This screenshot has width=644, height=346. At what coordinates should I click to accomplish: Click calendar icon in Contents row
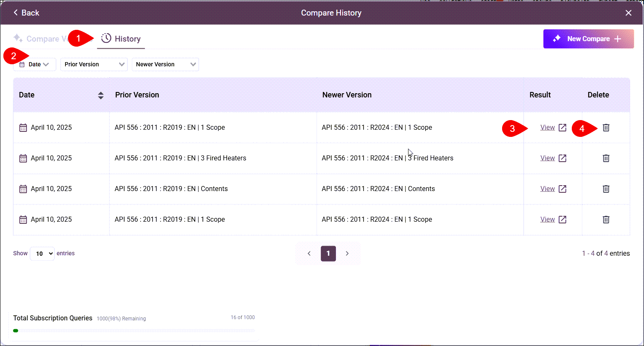tap(23, 189)
